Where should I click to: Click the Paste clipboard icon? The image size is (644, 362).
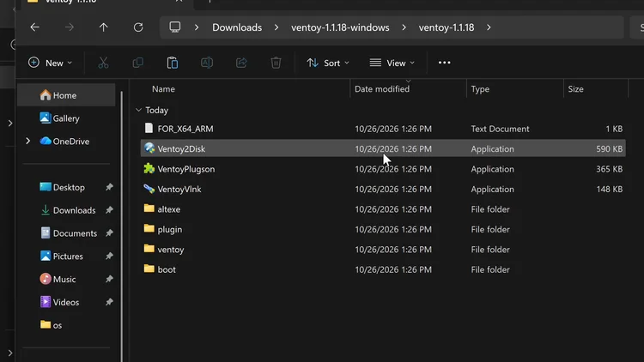tap(173, 63)
